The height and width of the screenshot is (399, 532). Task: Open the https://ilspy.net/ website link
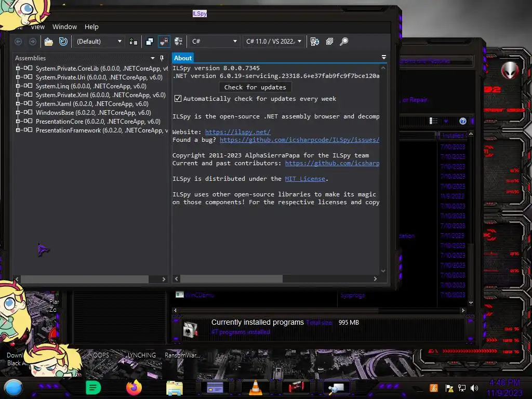pos(237,132)
